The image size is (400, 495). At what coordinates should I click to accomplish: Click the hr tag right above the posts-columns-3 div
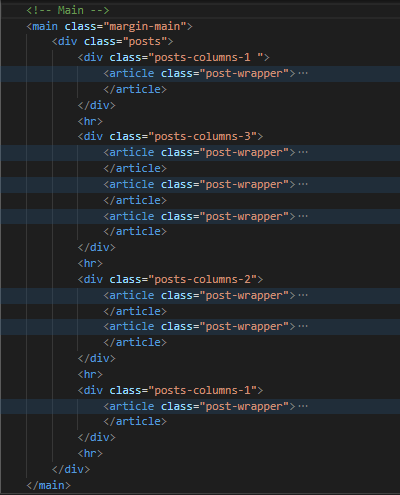point(90,121)
